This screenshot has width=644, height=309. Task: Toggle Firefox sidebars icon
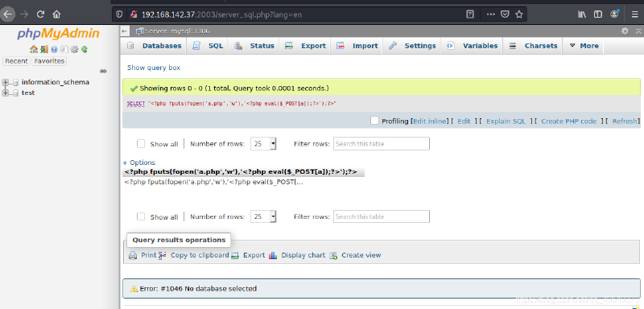point(598,14)
